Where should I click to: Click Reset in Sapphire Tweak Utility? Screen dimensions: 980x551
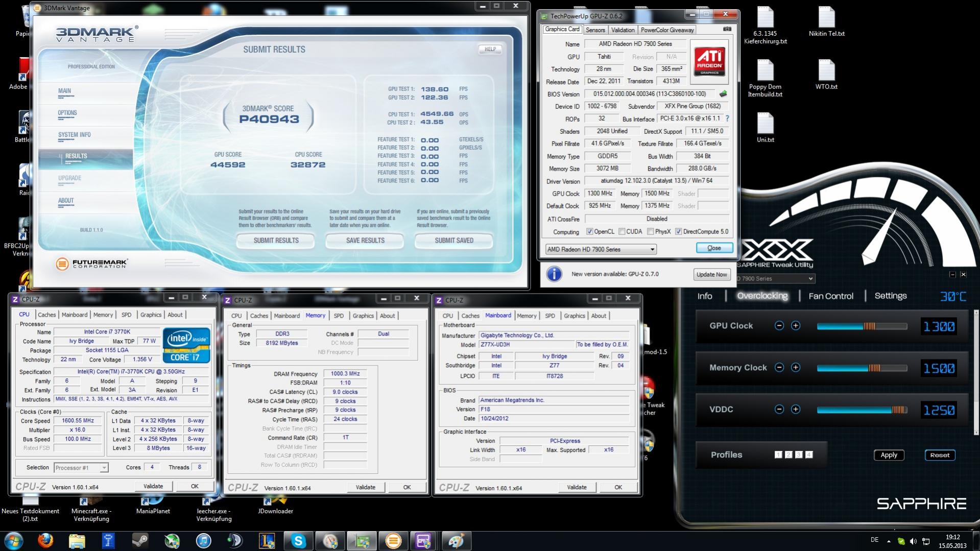pyautogui.click(x=940, y=455)
